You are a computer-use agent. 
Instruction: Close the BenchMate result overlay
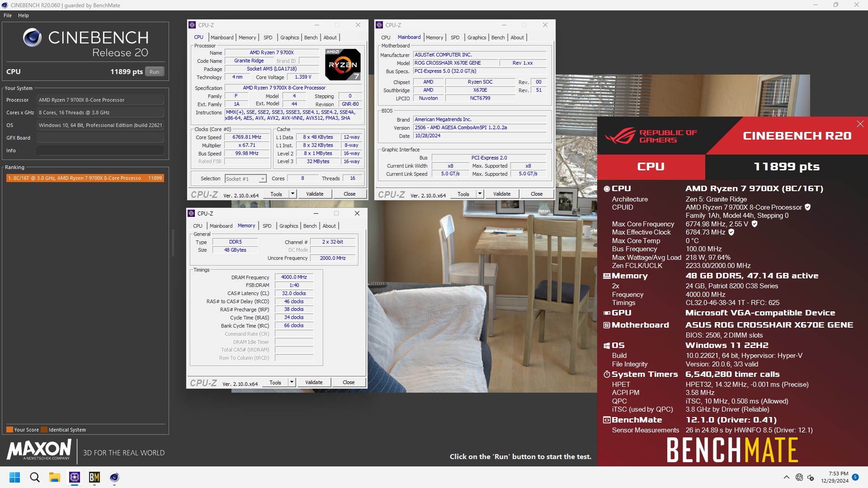[860, 124]
